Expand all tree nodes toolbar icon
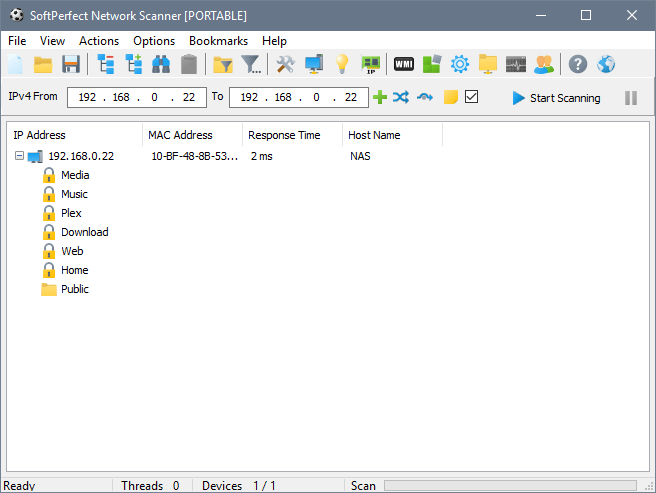656x493 pixels. pyautogui.click(x=133, y=64)
